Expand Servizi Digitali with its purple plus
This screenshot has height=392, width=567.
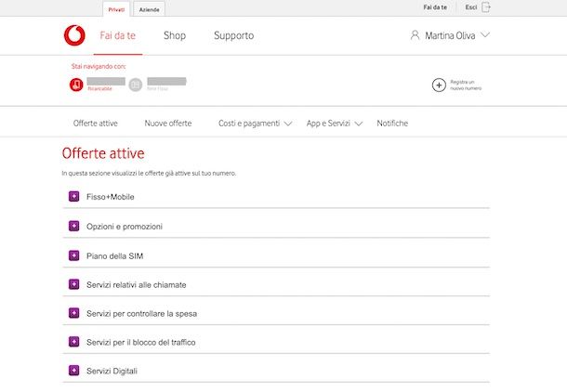coord(73,371)
